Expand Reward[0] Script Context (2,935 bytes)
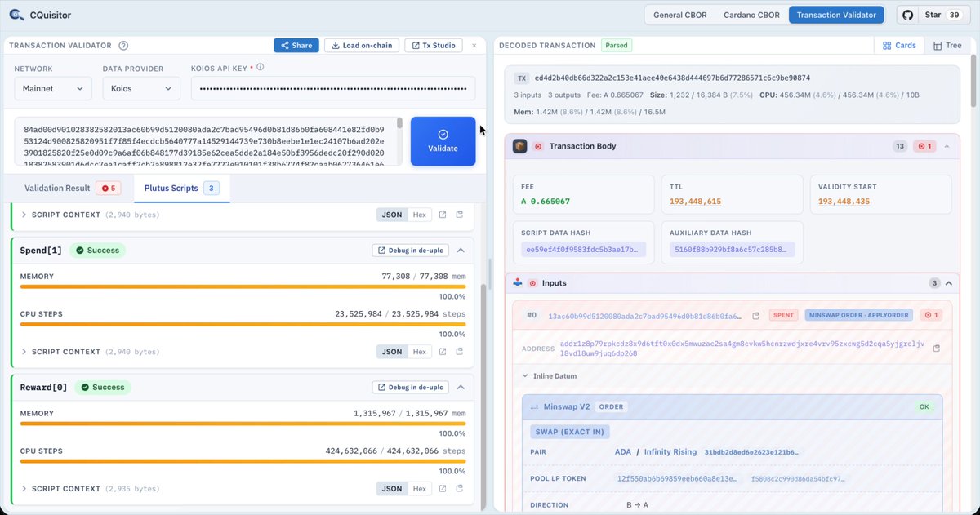The width and height of the screenshot is (980, 515). (90, 489)
